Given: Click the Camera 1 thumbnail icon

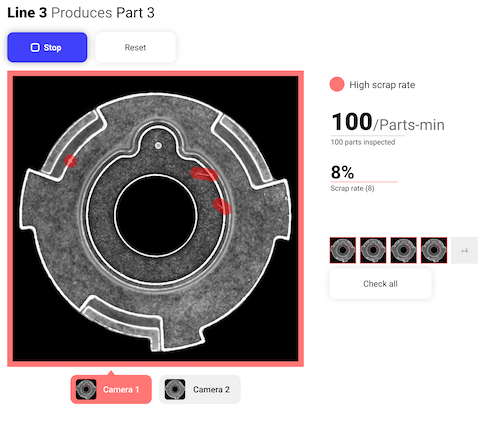Looking at the screenshot, I should pyautogui.click(x=86, y=389).
